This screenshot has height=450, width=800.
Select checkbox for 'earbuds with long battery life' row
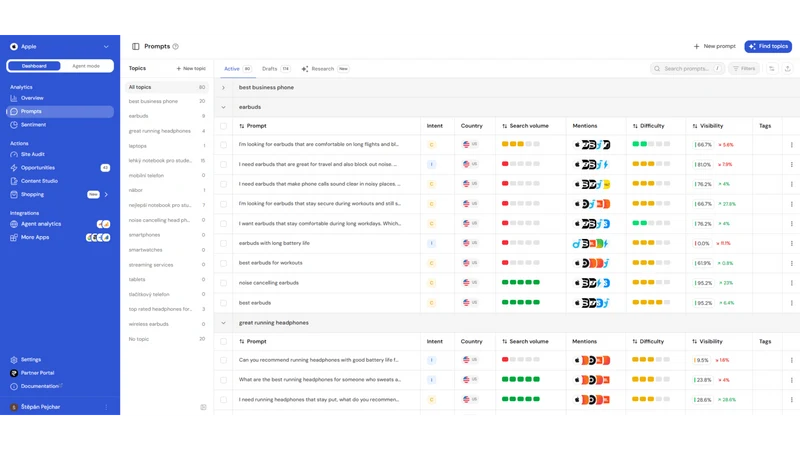tap(223, 243)
